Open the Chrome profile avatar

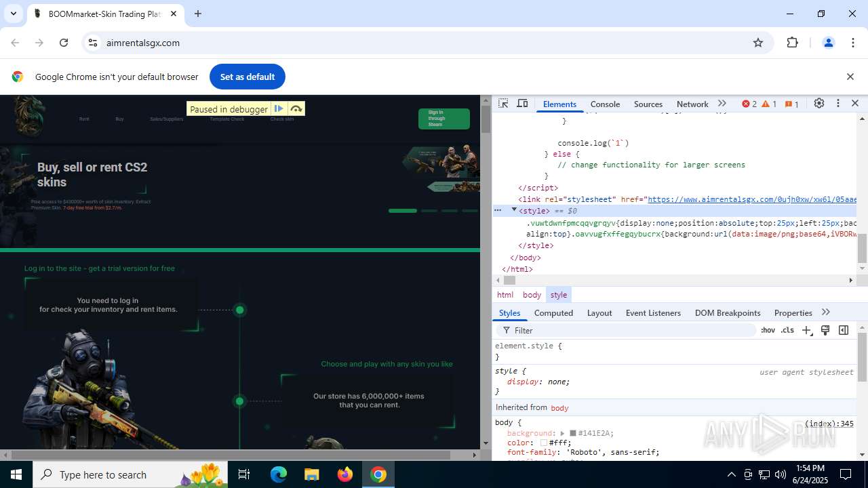pyautogui.click(x=828, y=43)
